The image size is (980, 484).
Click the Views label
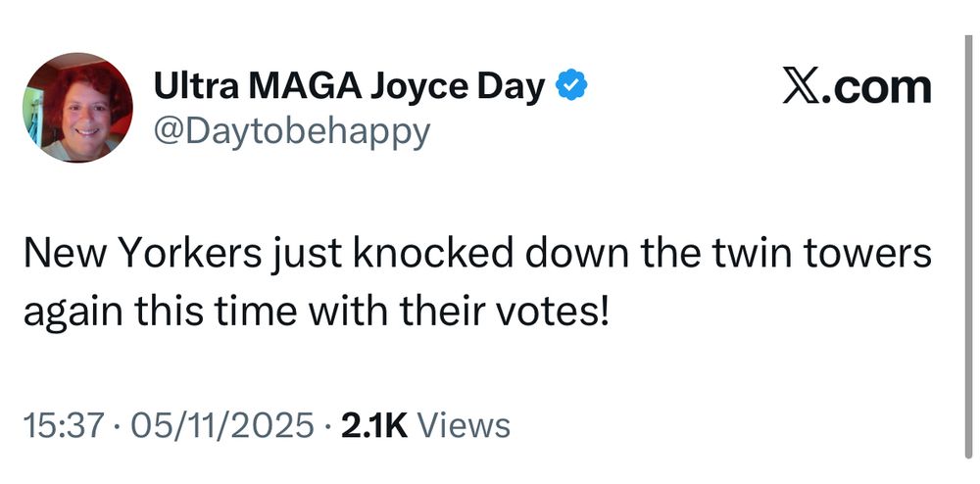pos(464,425)
